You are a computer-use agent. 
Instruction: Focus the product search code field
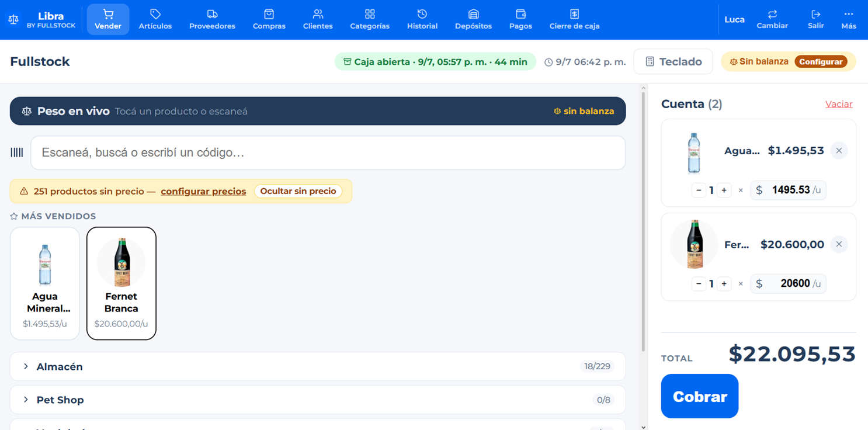tap(328, 153)
